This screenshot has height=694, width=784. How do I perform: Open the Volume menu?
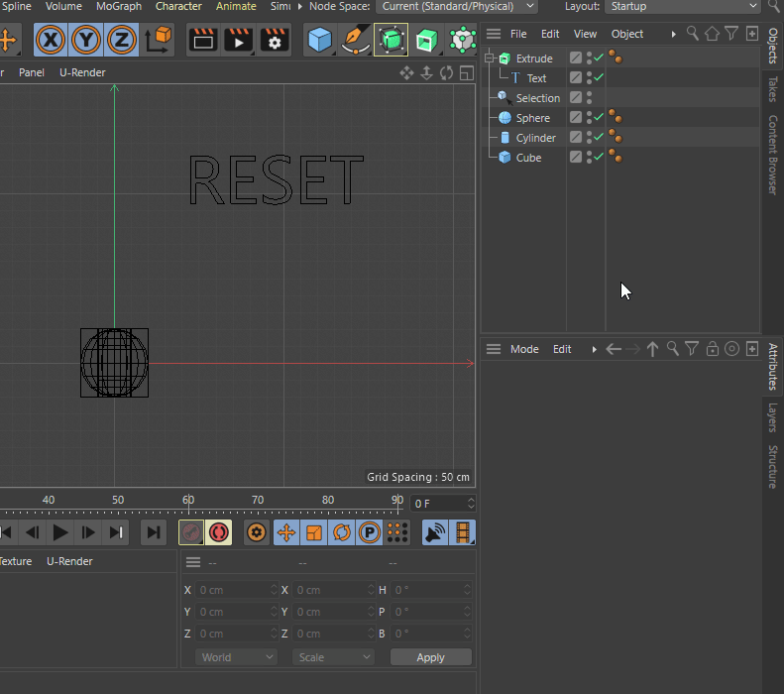click(63, 7)
